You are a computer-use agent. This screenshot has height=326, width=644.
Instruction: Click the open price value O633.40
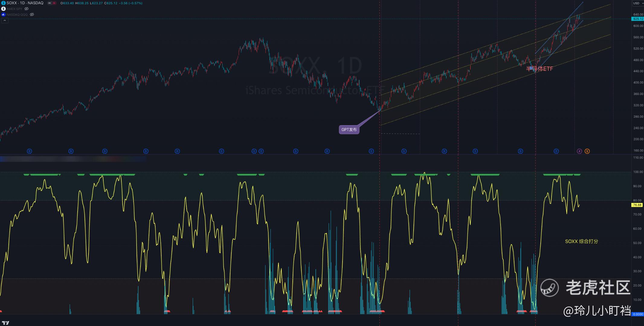coord(67,3)
